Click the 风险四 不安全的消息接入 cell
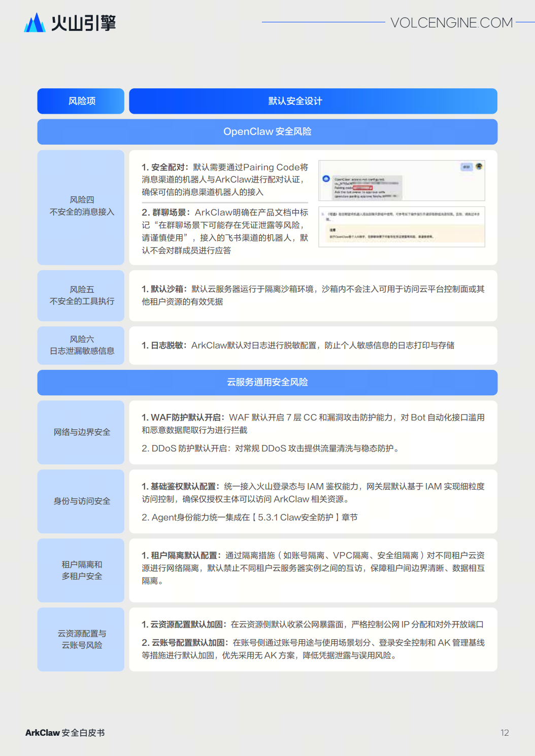 pyautogui.click(x=81, y=207)
